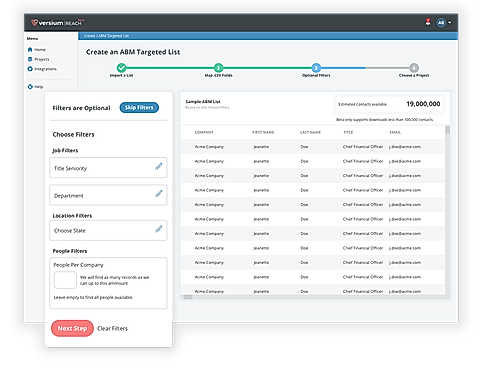Open the AB user avatar

[x=441, y=23]
